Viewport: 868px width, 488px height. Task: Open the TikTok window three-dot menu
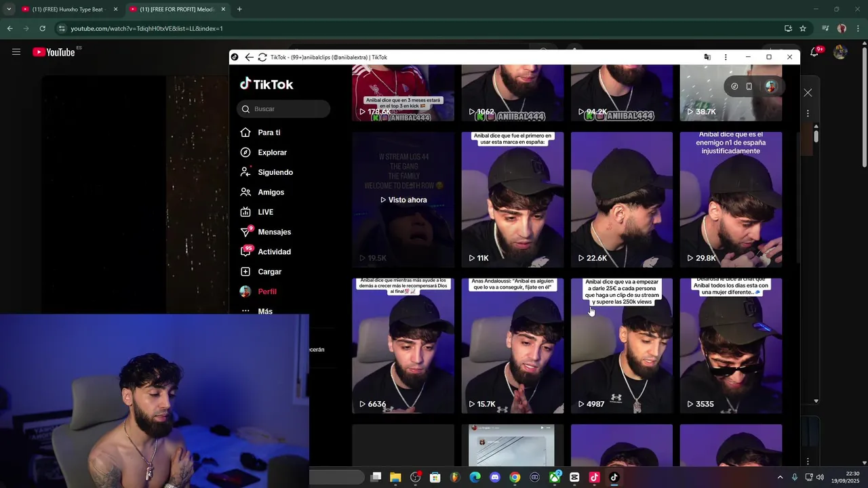click(x=726, y=58)
